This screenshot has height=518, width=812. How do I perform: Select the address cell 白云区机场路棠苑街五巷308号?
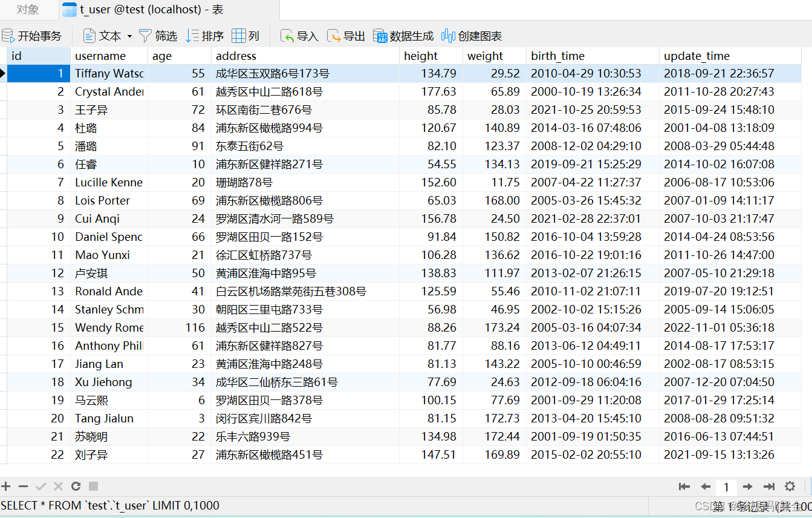coord(305,291)
